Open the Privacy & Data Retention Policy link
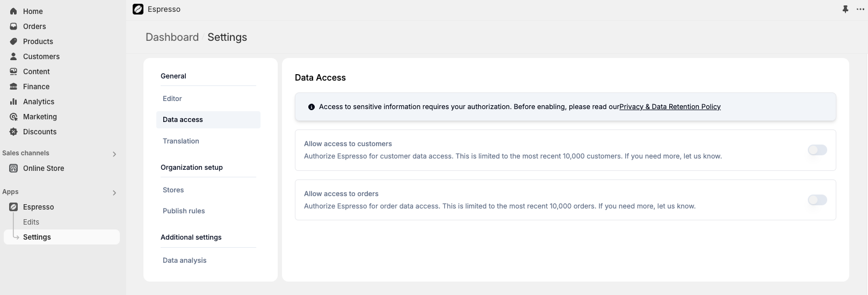The height and width of the screenshot is (295, 868). 670,107
